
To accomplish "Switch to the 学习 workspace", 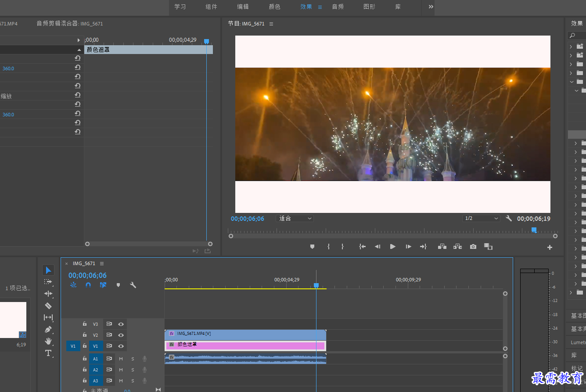I will pos(180,7).
